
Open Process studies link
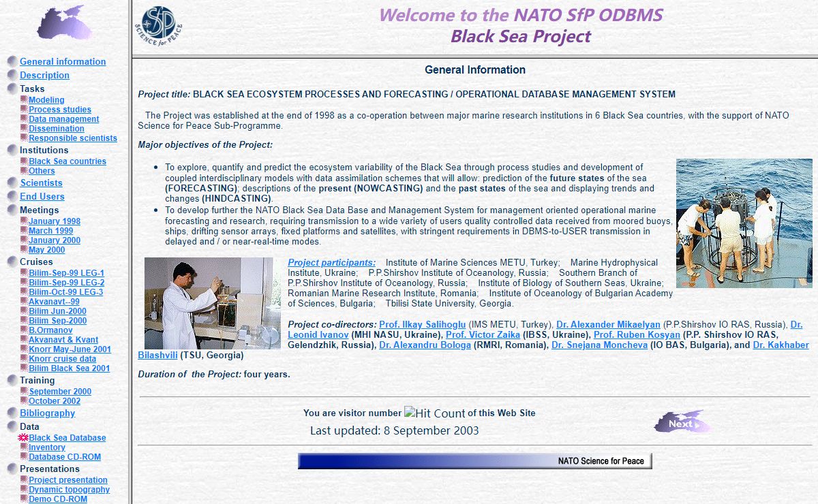tap(60, 110)
